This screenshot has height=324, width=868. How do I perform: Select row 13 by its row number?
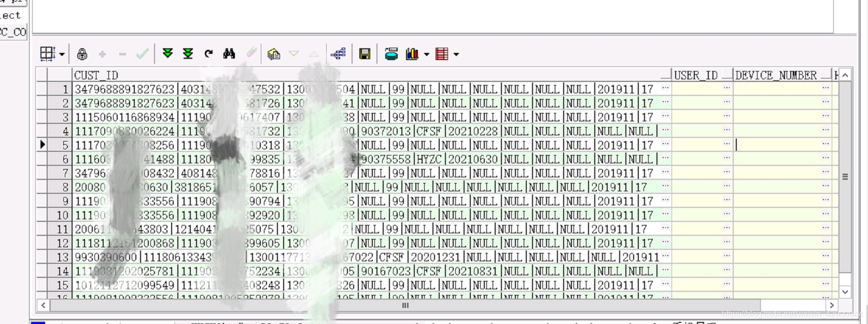click(59, 257)
